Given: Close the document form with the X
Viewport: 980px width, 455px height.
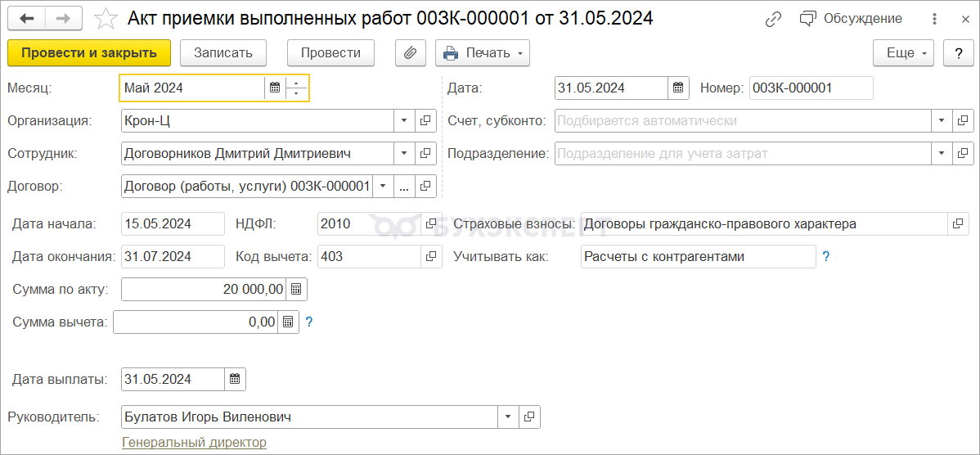Looking at the screenshot, I should tap(965, 19).
